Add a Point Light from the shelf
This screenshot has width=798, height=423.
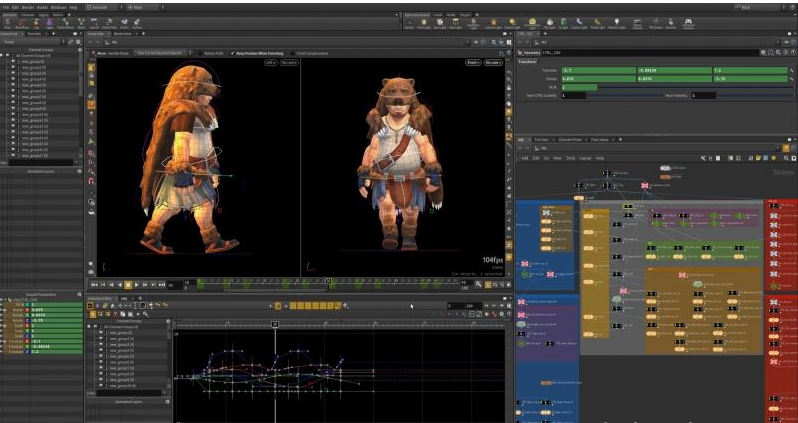423,23
